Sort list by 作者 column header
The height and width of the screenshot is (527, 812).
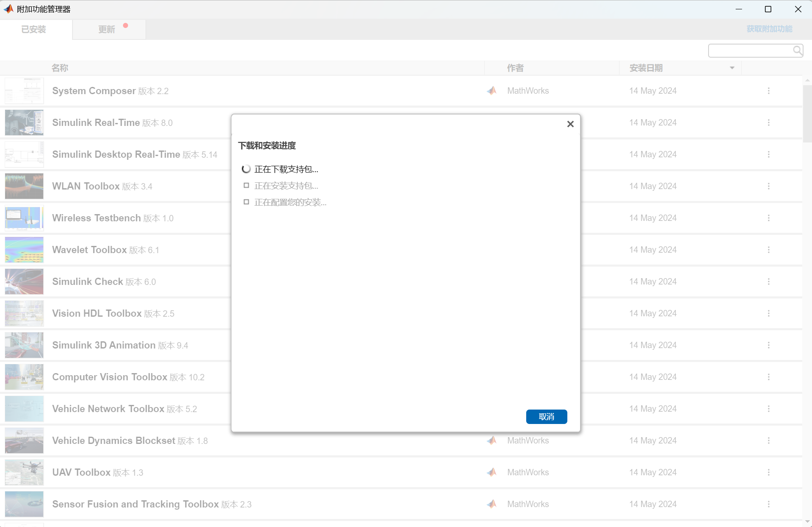(515, 68)
